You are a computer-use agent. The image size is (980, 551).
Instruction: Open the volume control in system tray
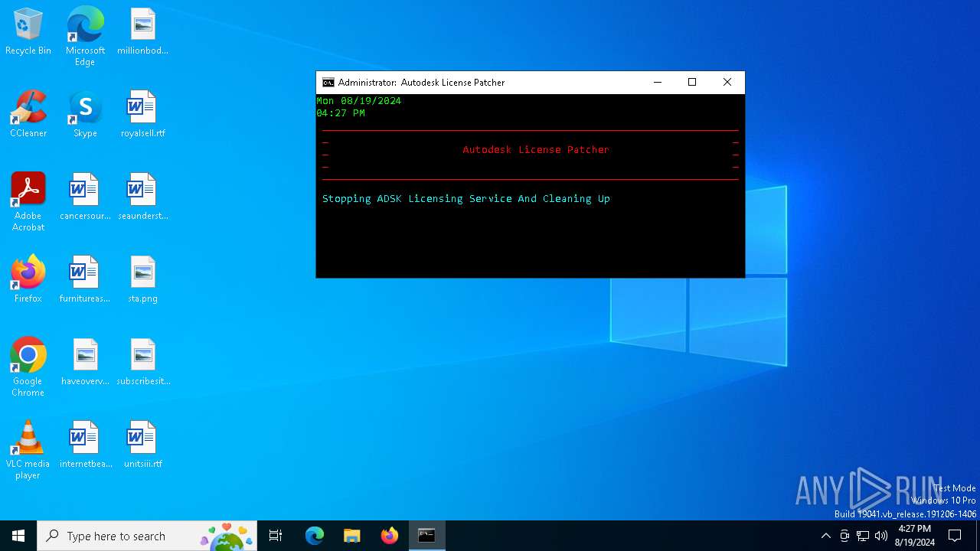[881, 536]
